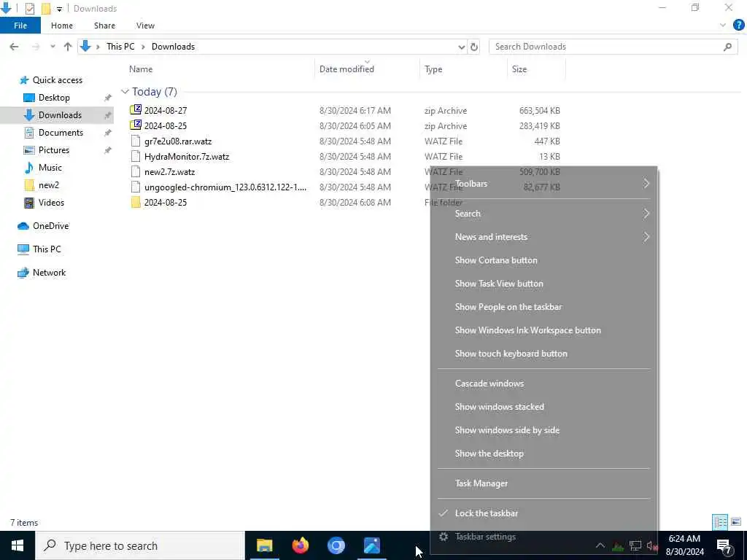Open the notification center icon
Screen dimensions: 747x560
[x=724, y=545]
